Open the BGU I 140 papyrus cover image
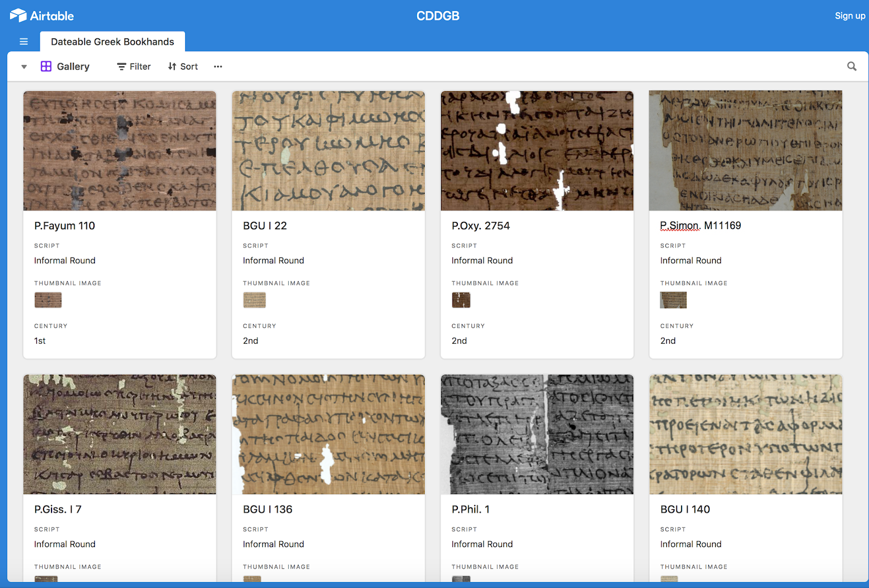869x588 pixels. (x=746, y=434)
